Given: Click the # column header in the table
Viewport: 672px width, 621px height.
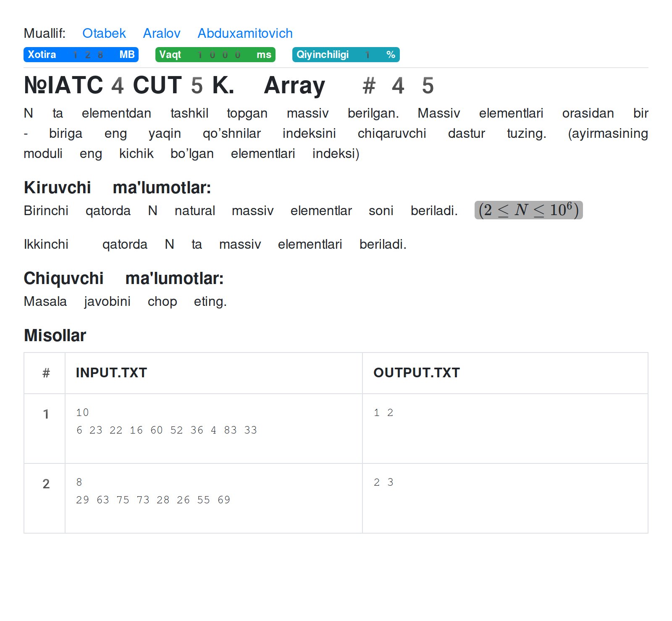Looking at the screenshot, I should pyautogui.click(x=46, y=373).
